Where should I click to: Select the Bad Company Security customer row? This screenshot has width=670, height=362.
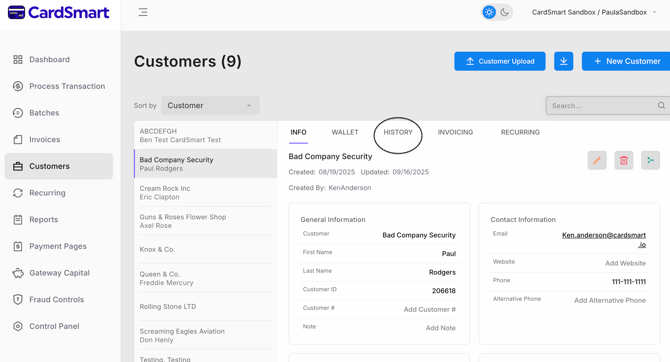pos(206,164)
